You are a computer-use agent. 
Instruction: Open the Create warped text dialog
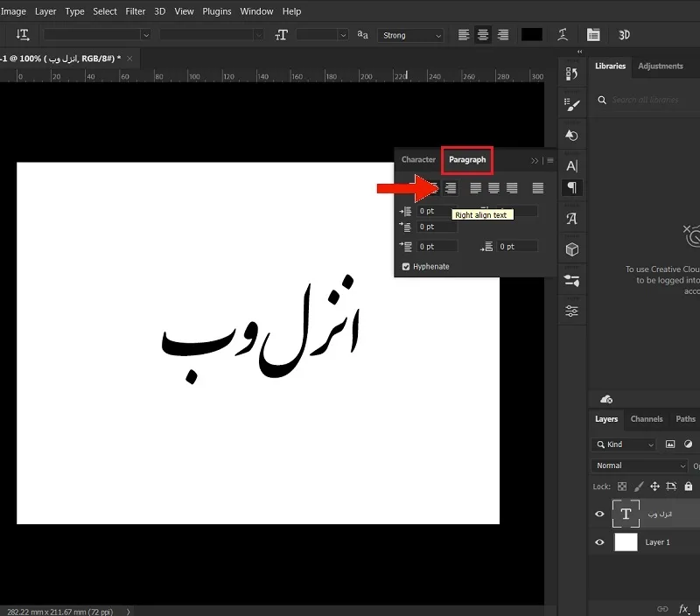pyautogui.click(x=563, y=35)
